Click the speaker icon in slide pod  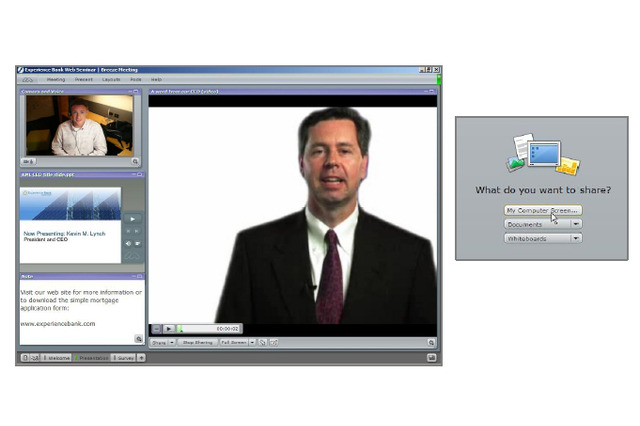[x=128, y=243]
